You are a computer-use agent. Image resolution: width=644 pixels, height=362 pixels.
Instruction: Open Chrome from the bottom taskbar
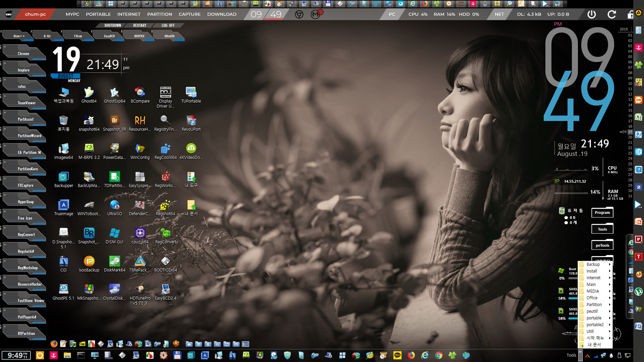click(439, 355)
